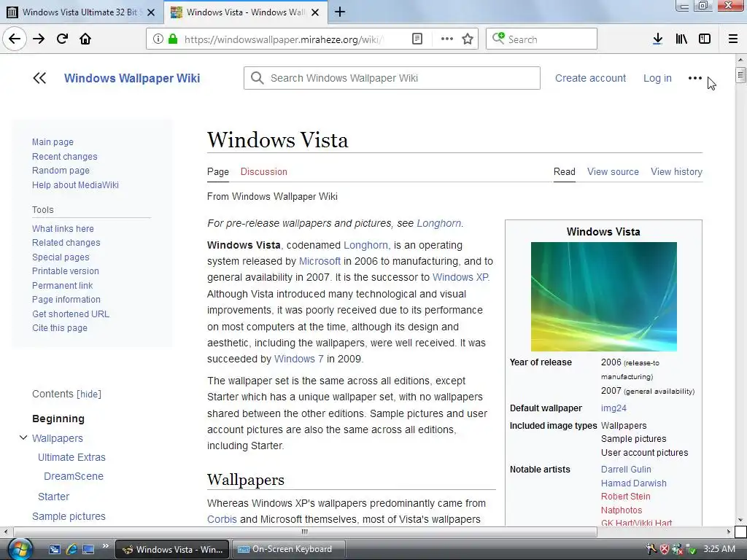The height and width of the screenshot is (560, 747).
Task: Click the browser forward arrow
Action: pyautogui.click(x=39, y=39)
